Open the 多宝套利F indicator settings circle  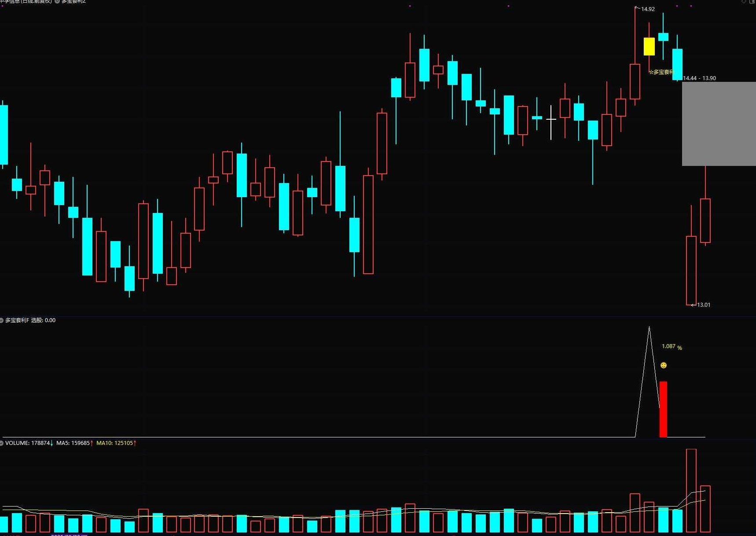(x=2, y=320)
